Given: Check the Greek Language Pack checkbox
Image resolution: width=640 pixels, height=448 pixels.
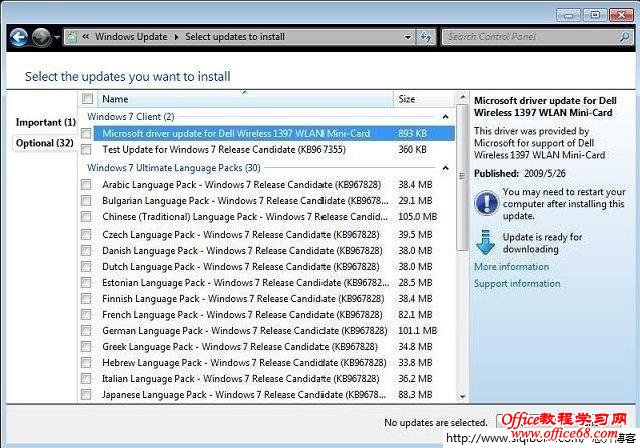Looking at the screenshot, I should tap(86, 346).
